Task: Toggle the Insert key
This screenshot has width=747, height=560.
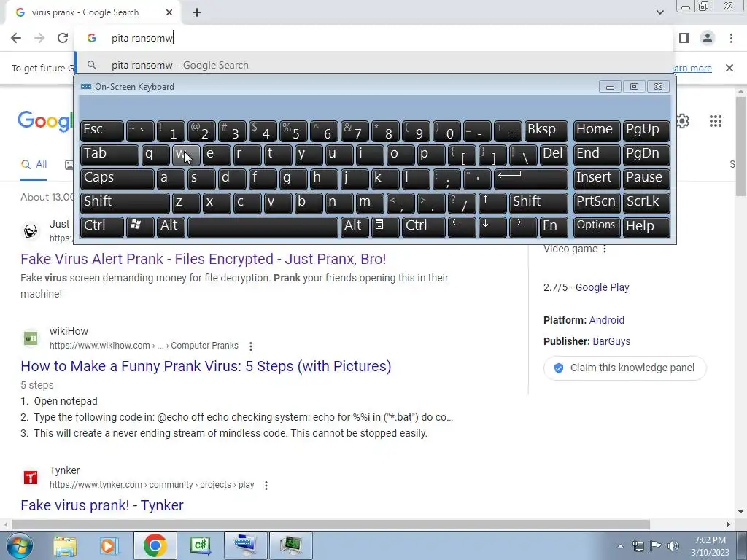Action: (597, 179)
